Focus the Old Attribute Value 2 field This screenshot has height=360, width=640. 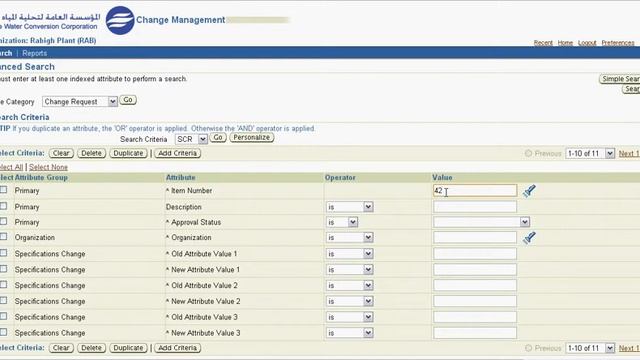pos(475,285)
